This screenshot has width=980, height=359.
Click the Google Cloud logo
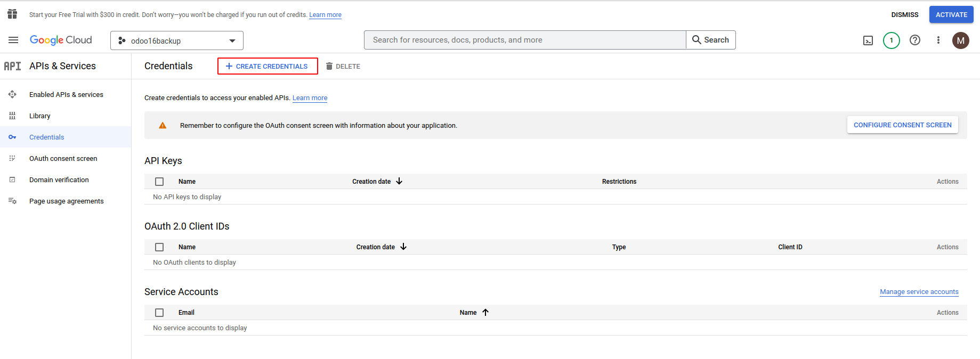(61, 40)
